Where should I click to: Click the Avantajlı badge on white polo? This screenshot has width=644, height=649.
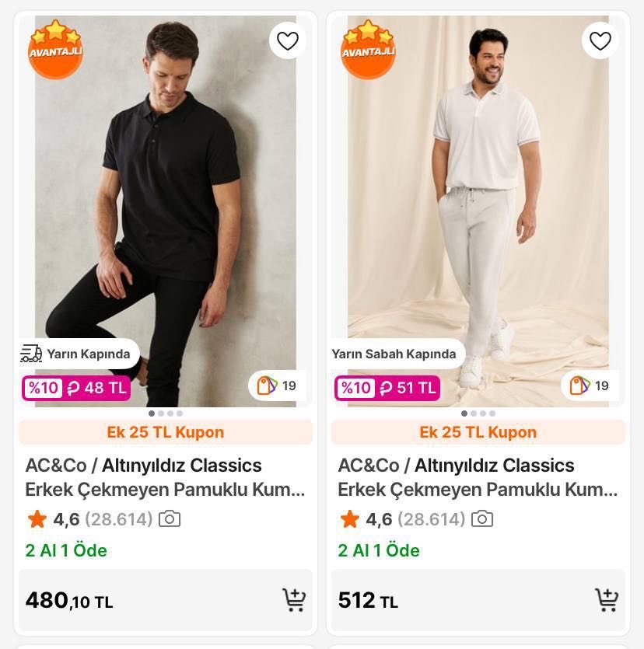pyautogui.click(x=368, y=50)
